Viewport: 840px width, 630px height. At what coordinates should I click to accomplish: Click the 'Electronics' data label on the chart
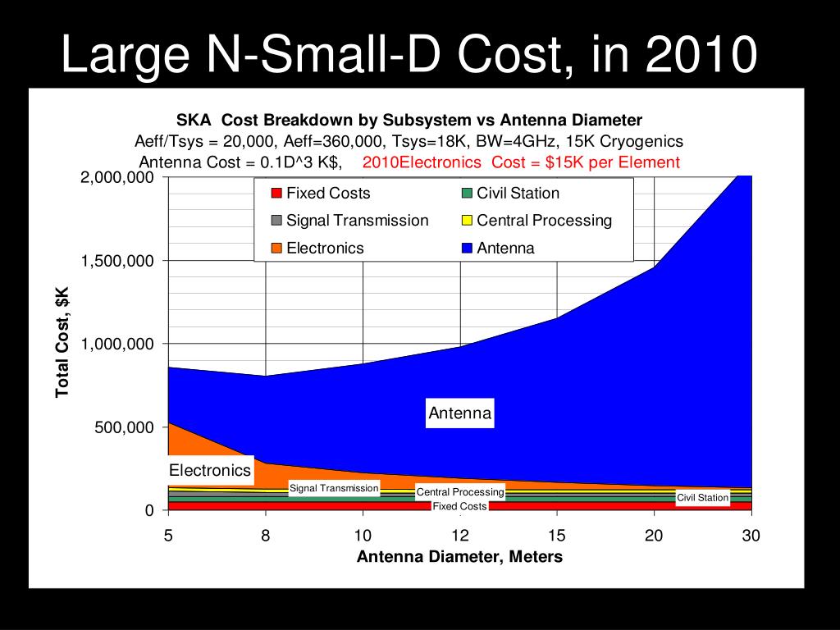210,470
